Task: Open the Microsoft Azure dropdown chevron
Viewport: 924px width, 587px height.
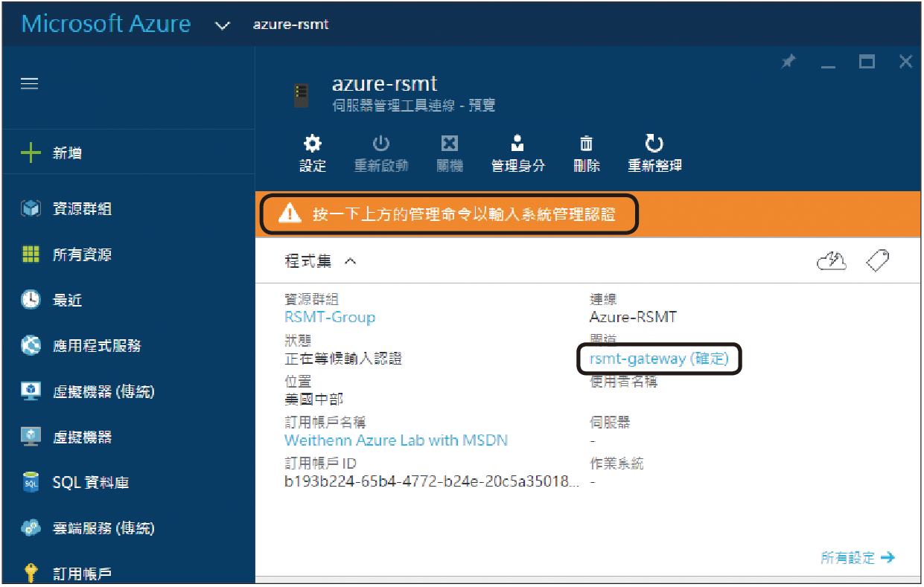Action: 222,26
